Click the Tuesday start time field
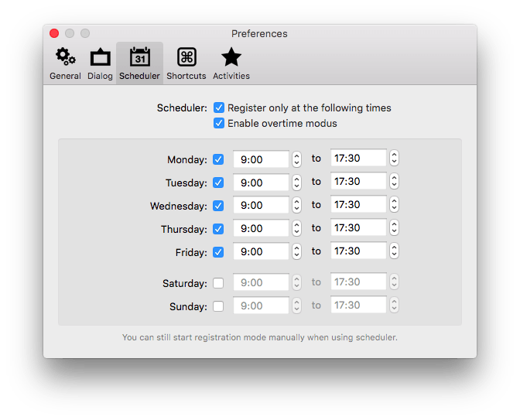 point(261,183)
